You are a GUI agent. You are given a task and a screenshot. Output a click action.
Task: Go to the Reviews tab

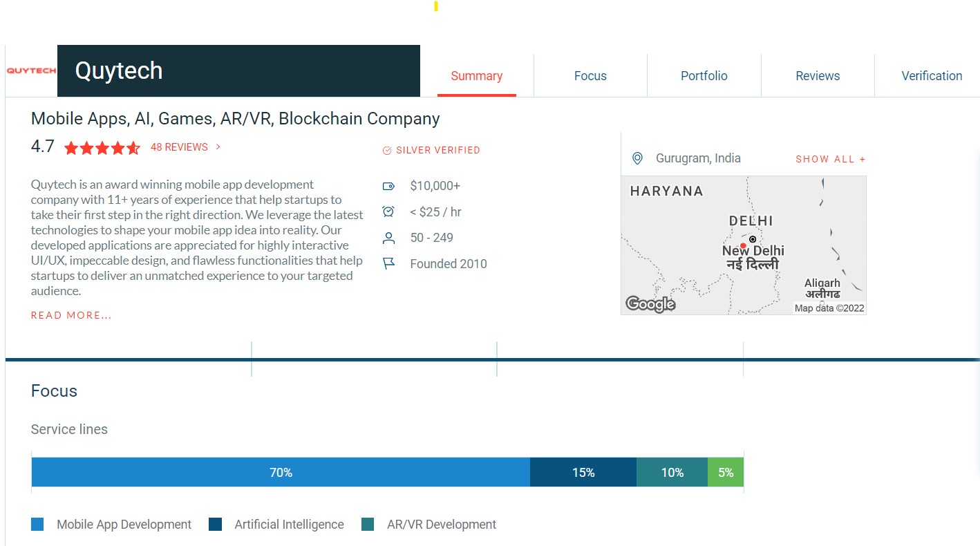coord(818,76)
